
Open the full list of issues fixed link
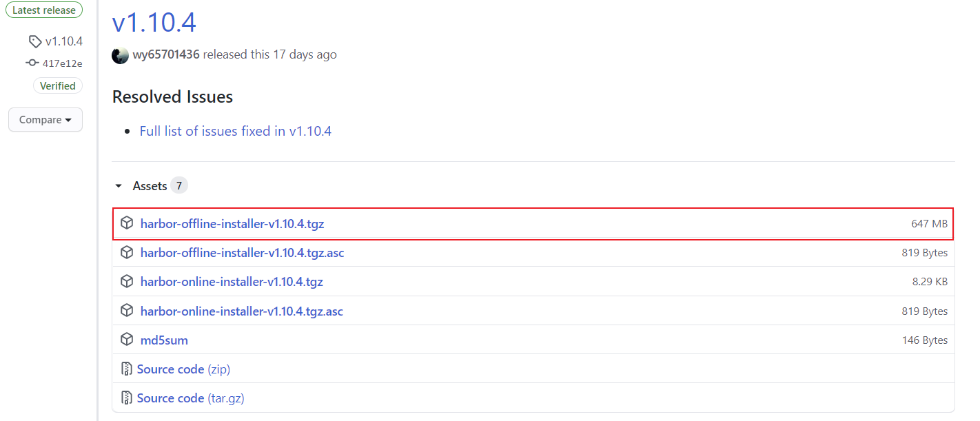pos(235,131)
